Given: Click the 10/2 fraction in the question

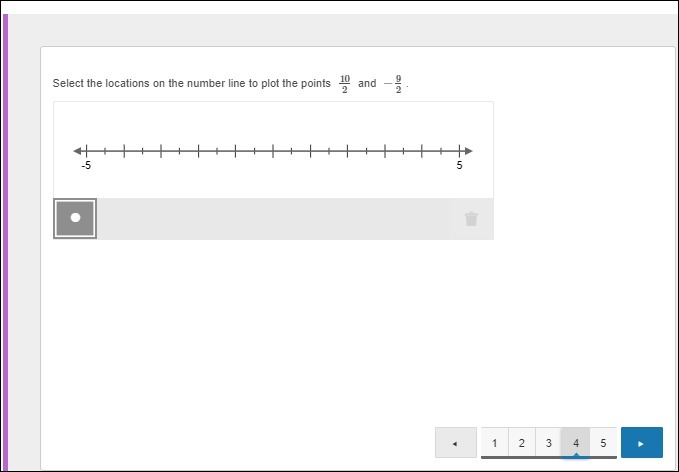Looking at the screenshot, I should pos(345,84).
